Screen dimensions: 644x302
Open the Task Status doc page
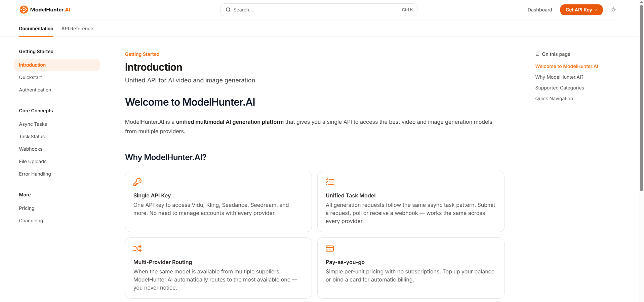click(32, 137)
